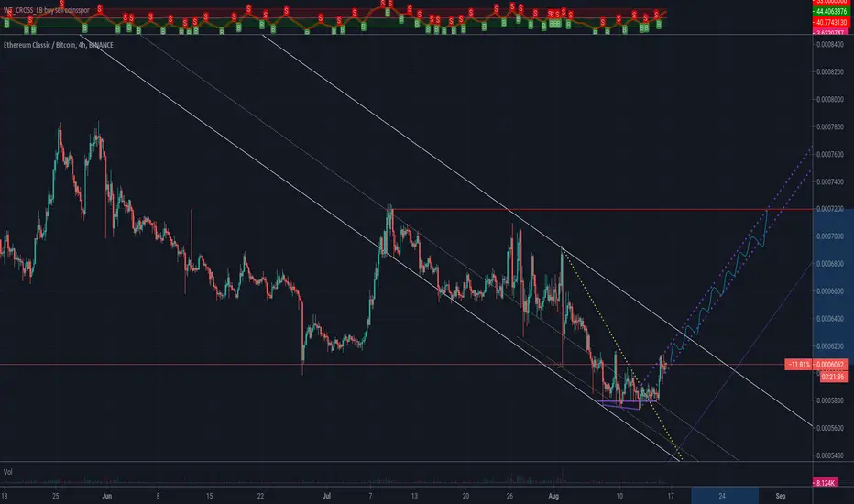Click the Ethereum Classic / Bitcoin symbol title
The image size is (854, 504).
click(59, 45)
